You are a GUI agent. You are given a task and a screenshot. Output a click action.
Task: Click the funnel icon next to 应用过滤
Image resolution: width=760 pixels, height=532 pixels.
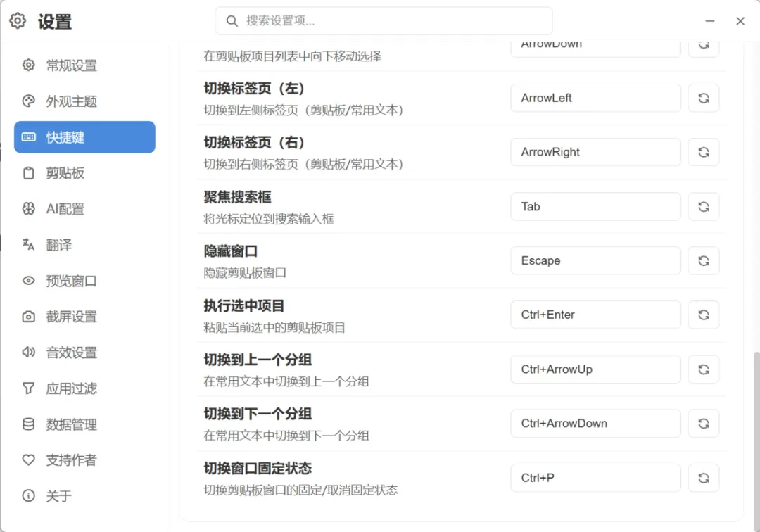click(29, 388)
